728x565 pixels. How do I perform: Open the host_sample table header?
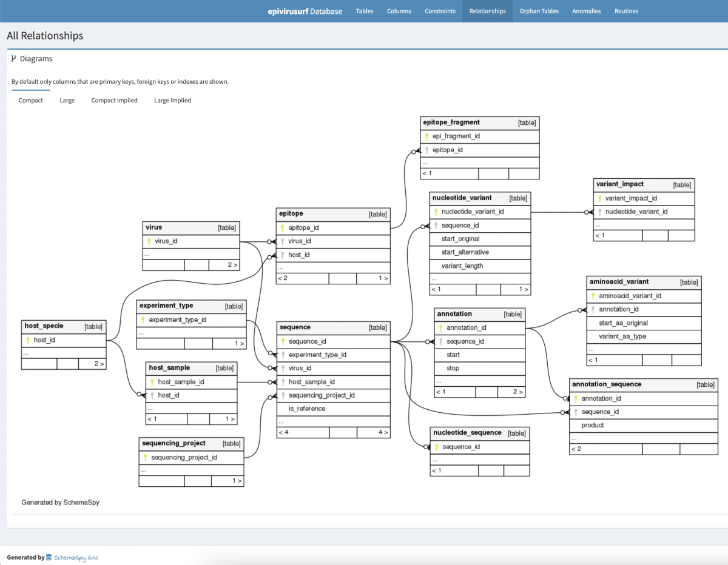(191, 368)
